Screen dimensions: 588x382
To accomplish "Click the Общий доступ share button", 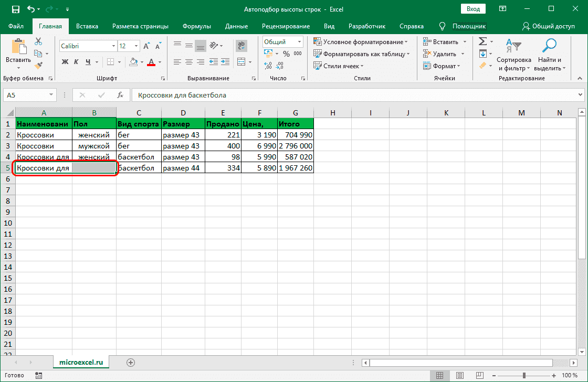I will (x=548, y=26).
